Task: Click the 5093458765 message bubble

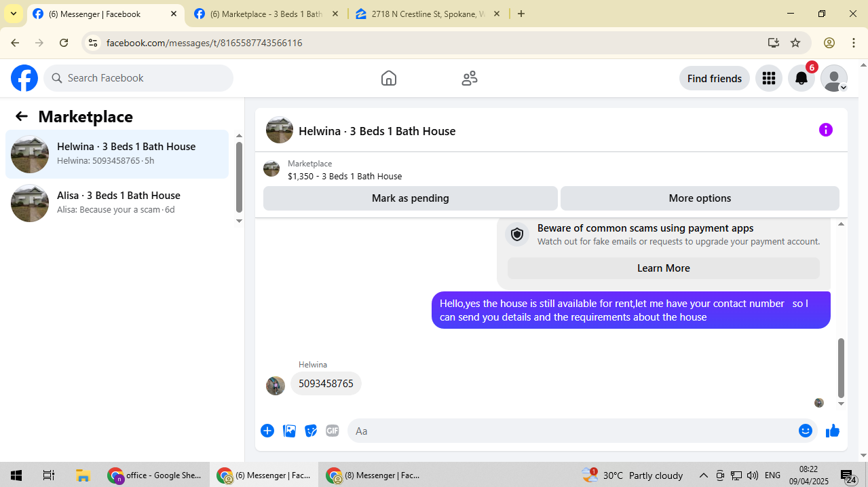Action: click(326, 384)
